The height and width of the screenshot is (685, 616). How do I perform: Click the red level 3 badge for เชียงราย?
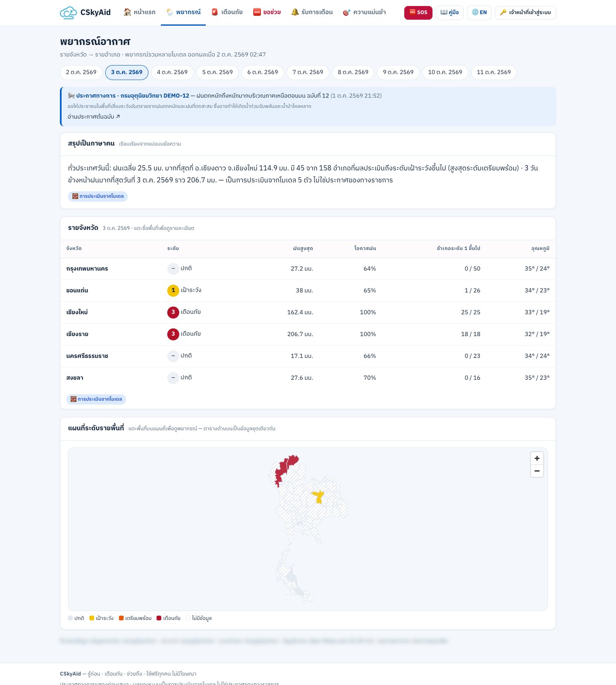coord(173,334)
